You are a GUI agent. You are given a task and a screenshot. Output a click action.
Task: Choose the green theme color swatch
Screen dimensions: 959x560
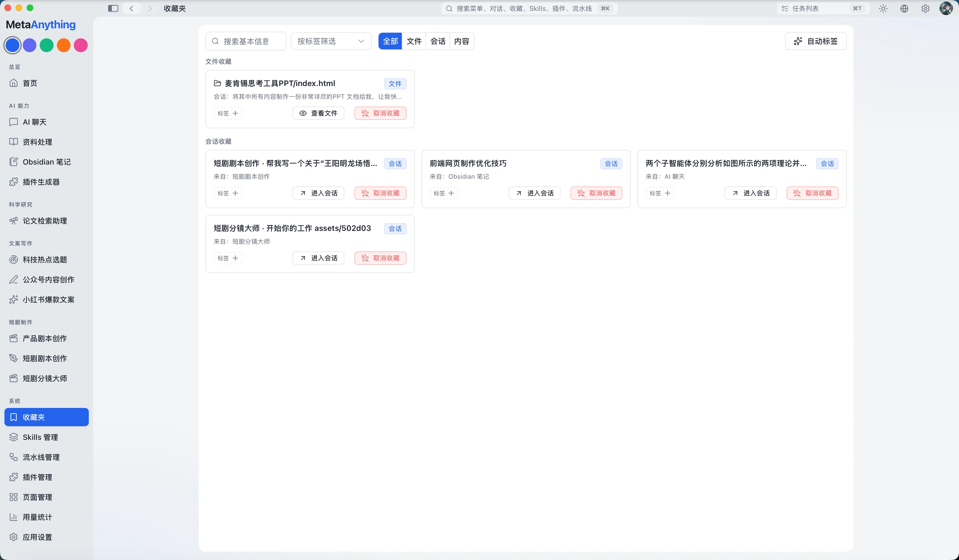tap(46, 45)
